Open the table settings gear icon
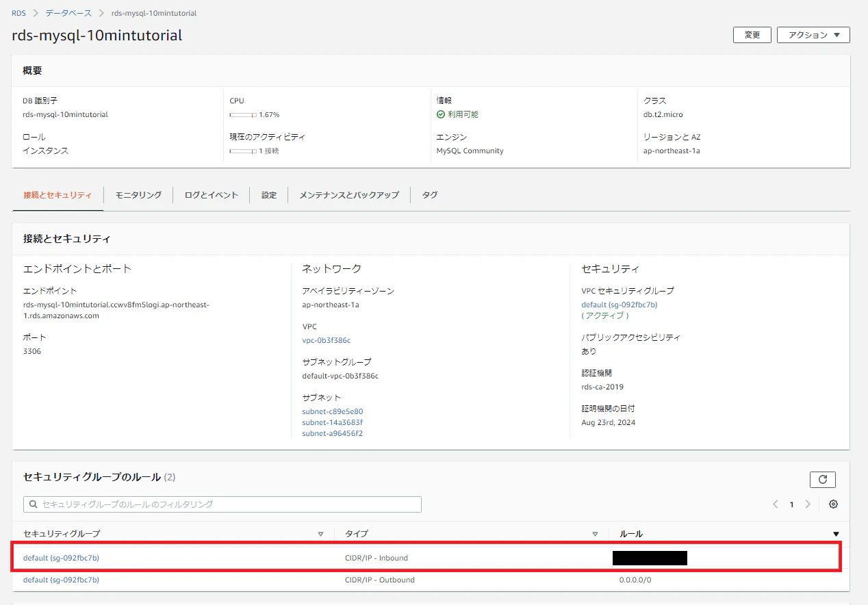 pyautogui.click(x=833, y=504)
